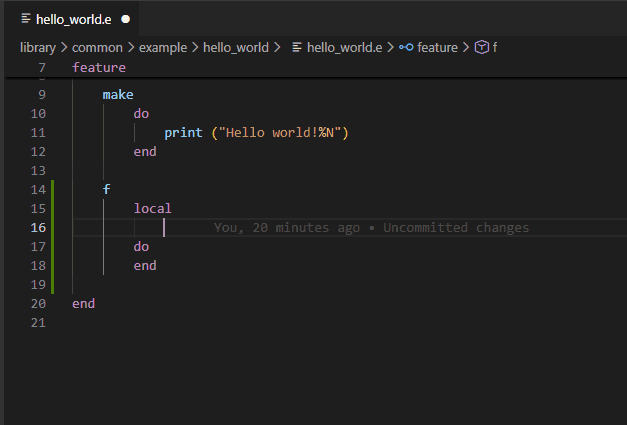
Task: Click the green git change bar at line 15
Action: (52, 208)
